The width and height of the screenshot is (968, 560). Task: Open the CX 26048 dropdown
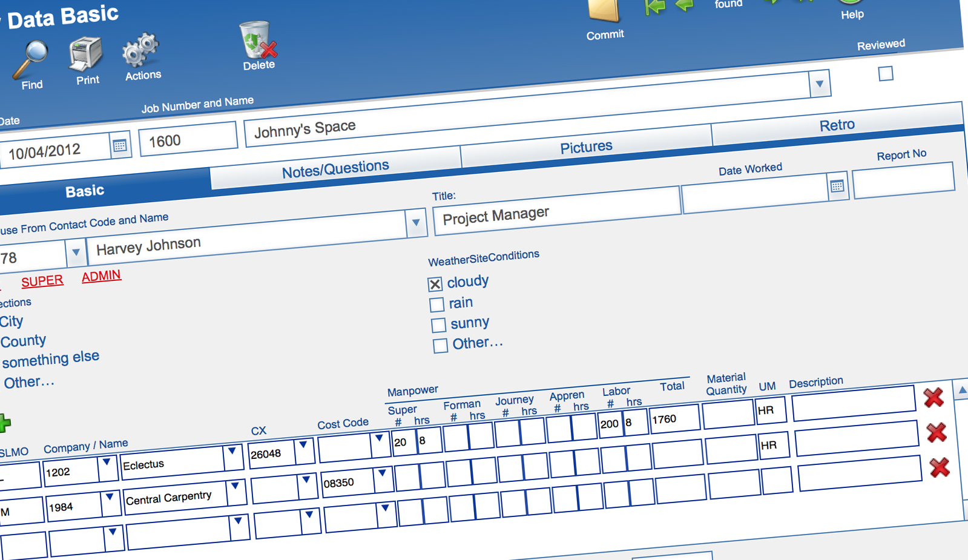(x=304, y=450)
